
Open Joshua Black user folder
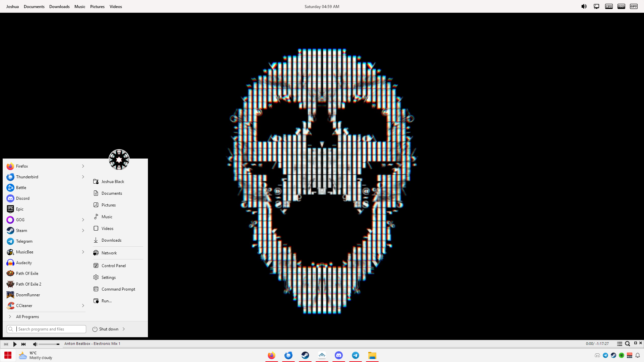[x=118, y=182]
